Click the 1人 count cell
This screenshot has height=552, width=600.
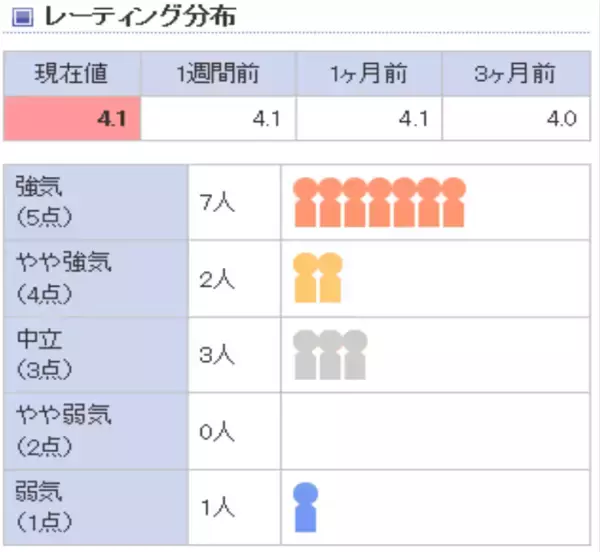pos(234,507)
